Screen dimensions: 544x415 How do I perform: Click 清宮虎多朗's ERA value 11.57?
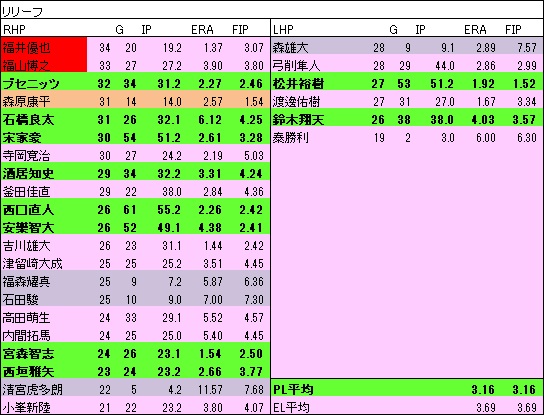[209, 390]
